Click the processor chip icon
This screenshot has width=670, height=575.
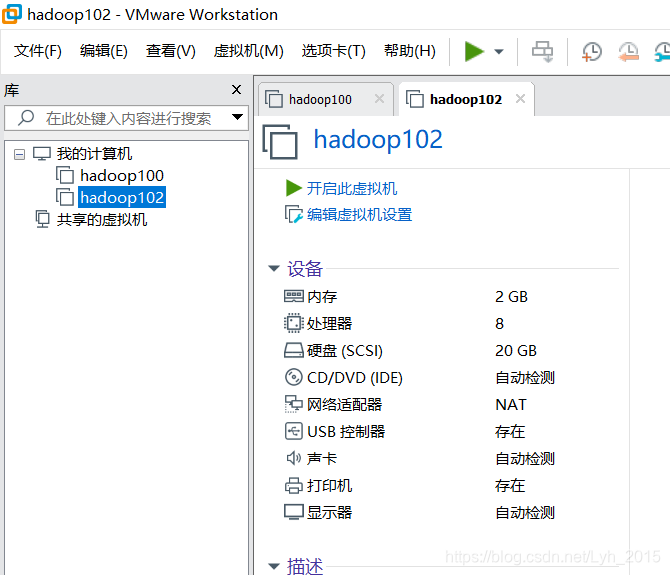point(294,323)
